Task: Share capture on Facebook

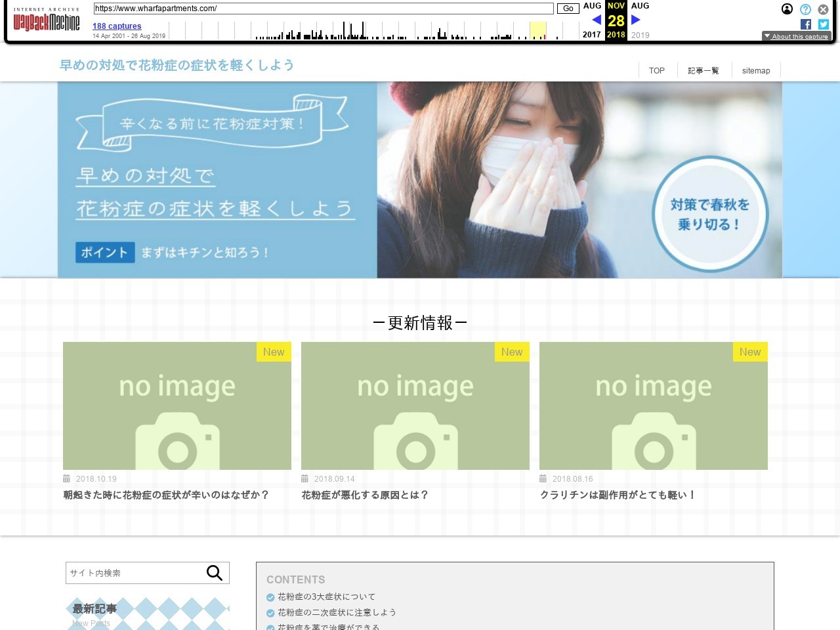Action: tap(806, 24)
